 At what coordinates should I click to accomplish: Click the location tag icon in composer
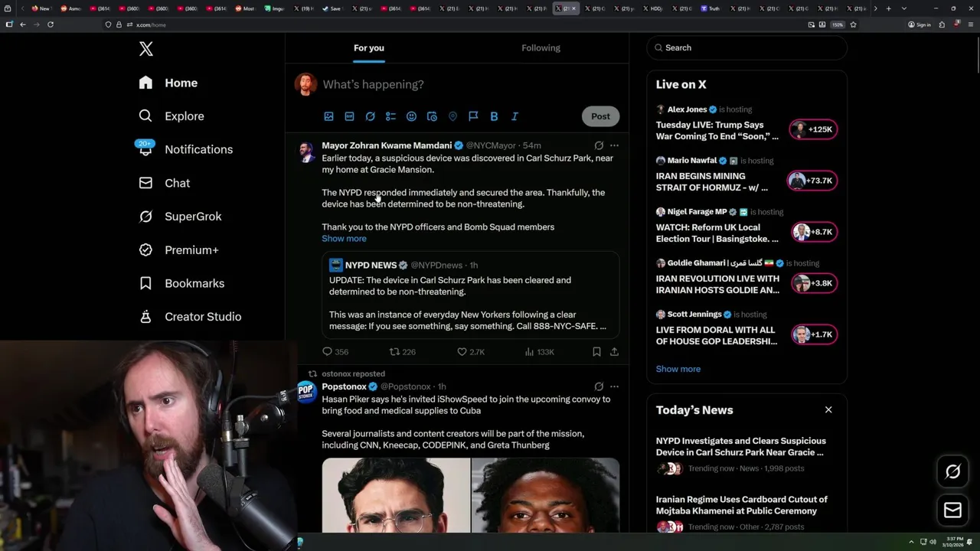coord(452,116)
